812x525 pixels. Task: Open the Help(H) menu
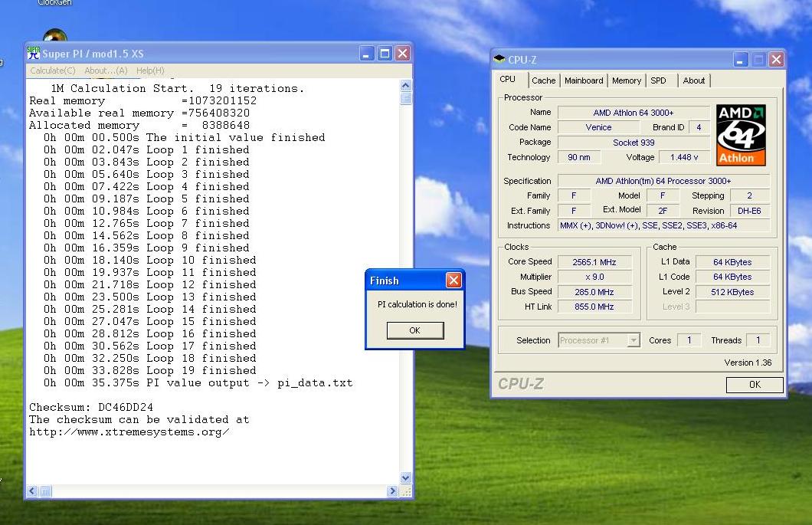coord(150,71)
